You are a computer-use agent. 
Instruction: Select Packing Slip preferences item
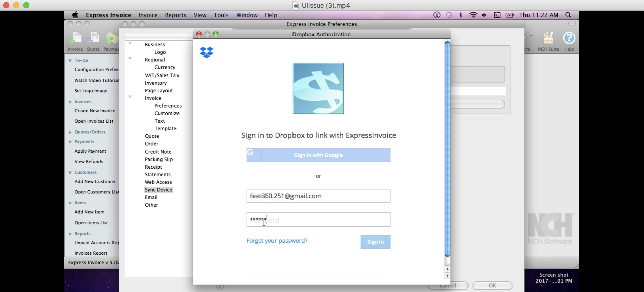159,159
